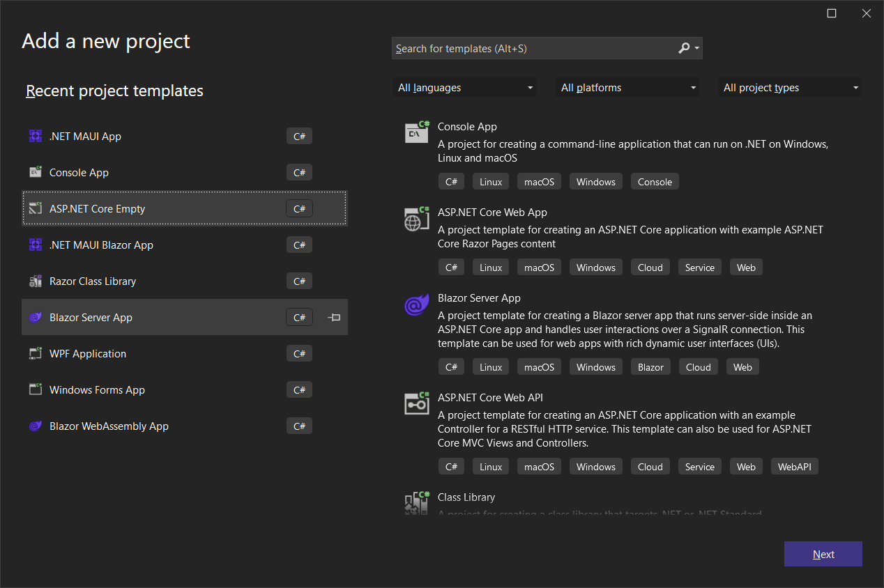Click the ASP.NET Core Web API icon
884x588 pixels.
(417, 403)
